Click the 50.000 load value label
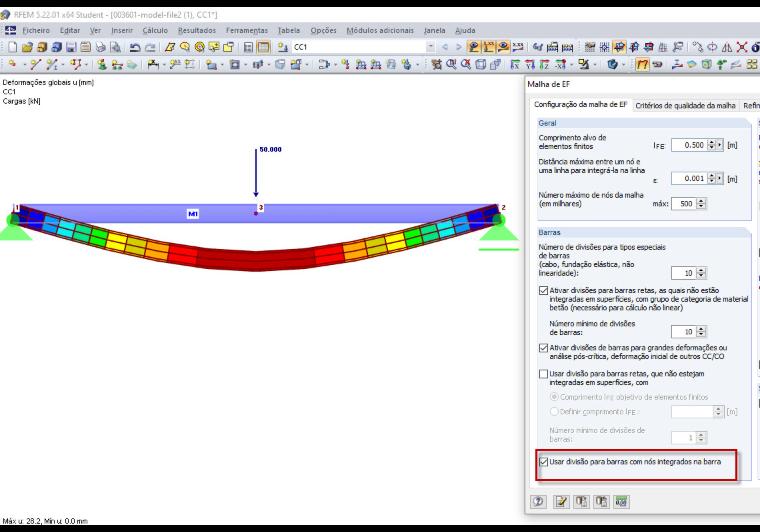This screenshot has height=532, width=760. [270, 150]
